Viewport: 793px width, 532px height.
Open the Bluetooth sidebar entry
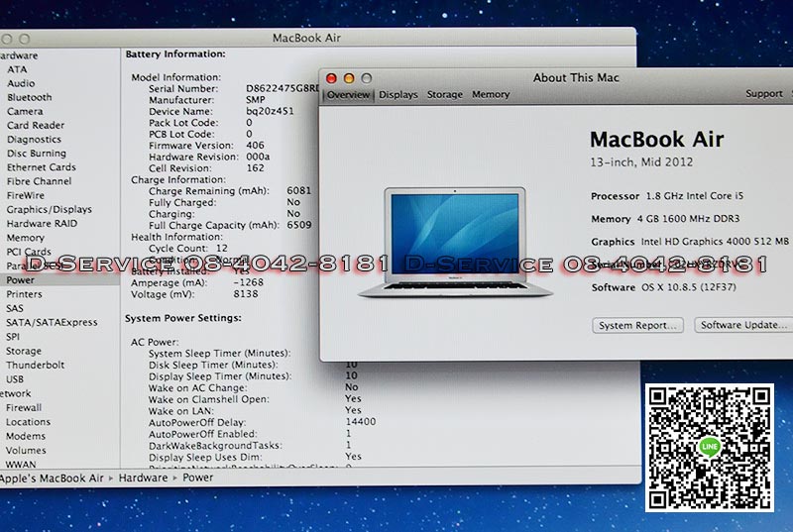pyautogui.click(x=30, y=97)
